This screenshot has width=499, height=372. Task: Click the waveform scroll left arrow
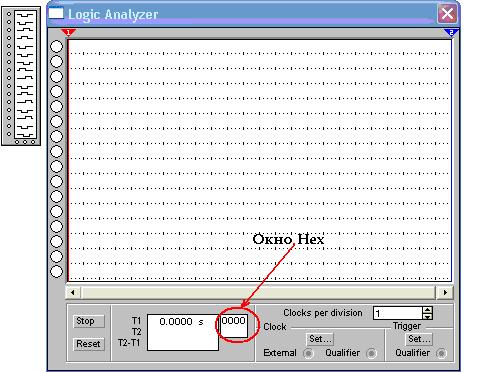pyautogui.click(x=73, y=293)
